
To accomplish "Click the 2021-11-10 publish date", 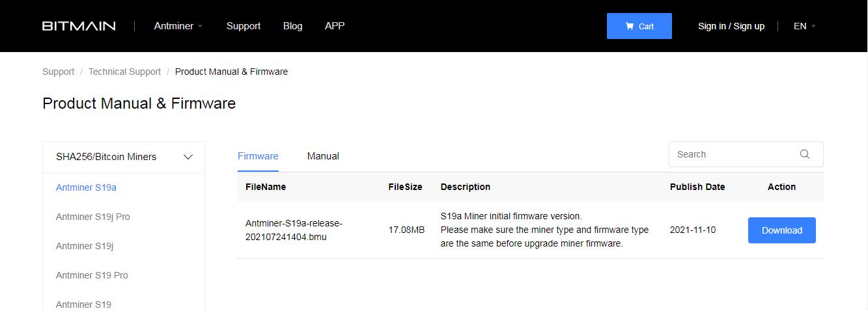I will (693, 230).
